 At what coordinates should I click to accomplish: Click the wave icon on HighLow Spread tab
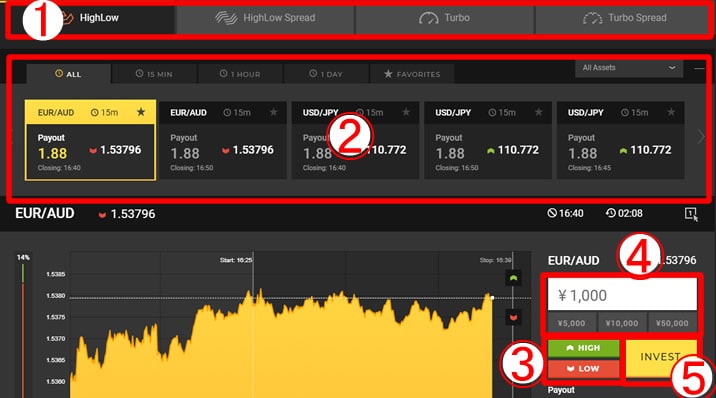[x=226, y=18]
